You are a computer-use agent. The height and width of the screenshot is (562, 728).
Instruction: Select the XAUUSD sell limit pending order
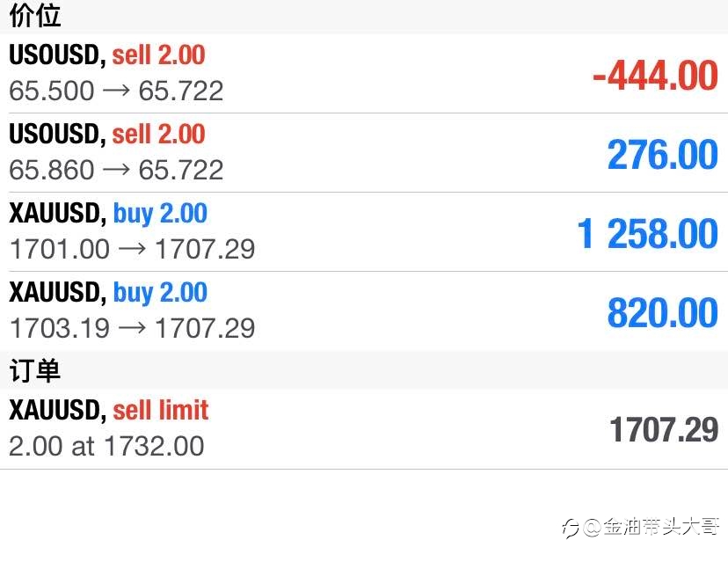tap(364, 428)
